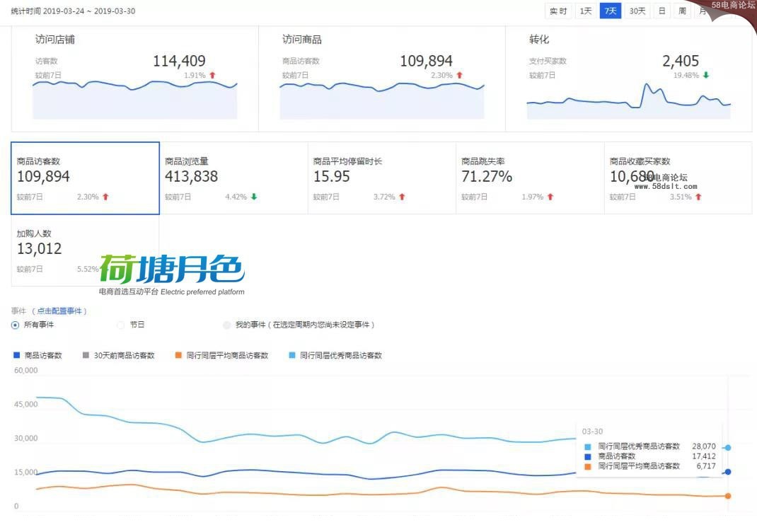Click the red up arrow beside 1.91%
The height and width of the screenshot is (532, 757).
point(212,75)
